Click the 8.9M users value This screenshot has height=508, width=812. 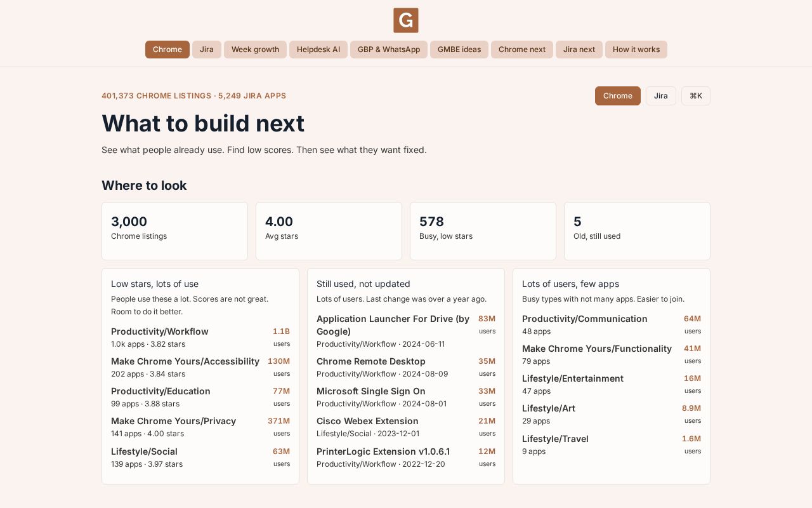(691, 408)
